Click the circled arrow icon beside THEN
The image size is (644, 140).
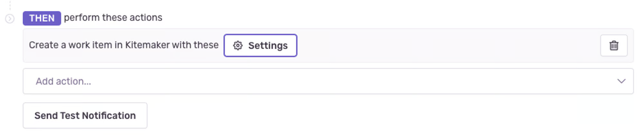[x=10, y=19]
